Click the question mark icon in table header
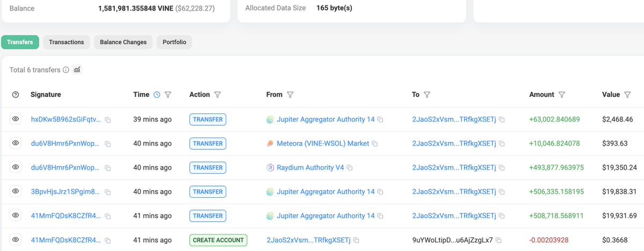Viewport: 644px width, 251px height. coord(16,95)
